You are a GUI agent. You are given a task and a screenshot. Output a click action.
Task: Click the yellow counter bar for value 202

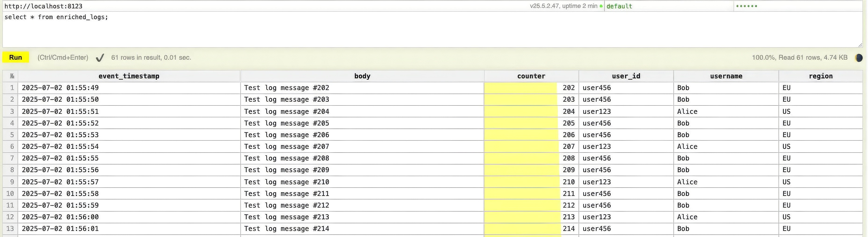pos(521,88)
